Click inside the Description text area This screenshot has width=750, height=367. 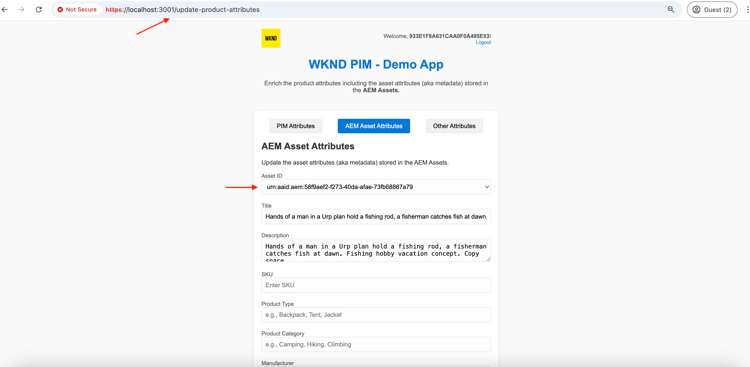pos(376,250)
